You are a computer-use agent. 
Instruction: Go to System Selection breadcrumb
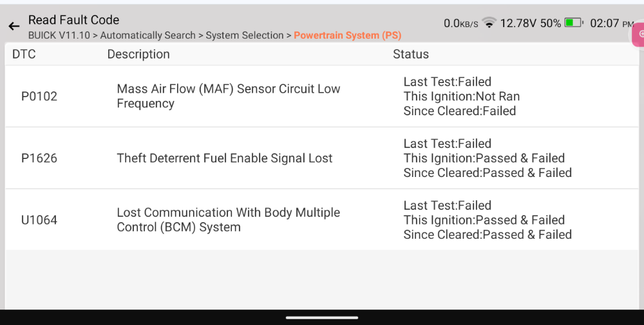pyautogui.click(x=244, y=35)
